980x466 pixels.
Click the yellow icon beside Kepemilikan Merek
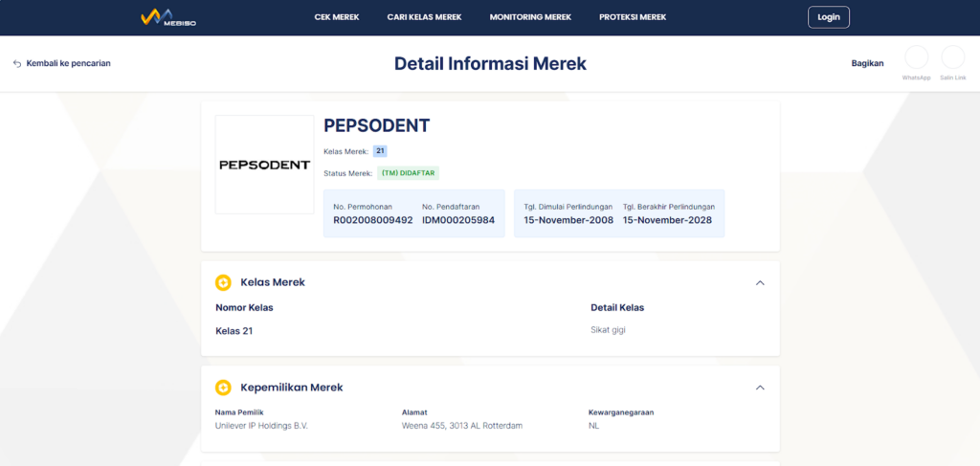click(x=223, y=388)
